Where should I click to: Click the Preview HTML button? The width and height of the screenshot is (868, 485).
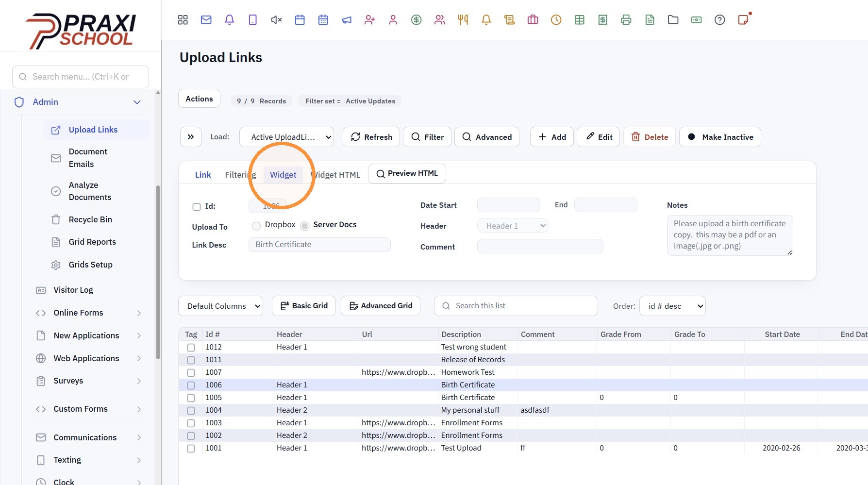tap(407, 173)
